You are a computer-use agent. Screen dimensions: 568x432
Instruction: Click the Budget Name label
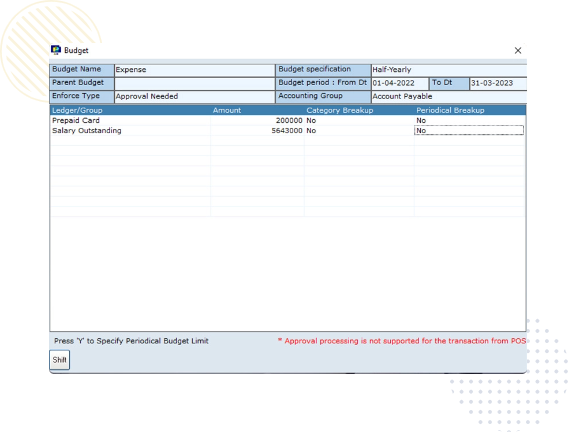pyautogui.click(x=82, y=70)
